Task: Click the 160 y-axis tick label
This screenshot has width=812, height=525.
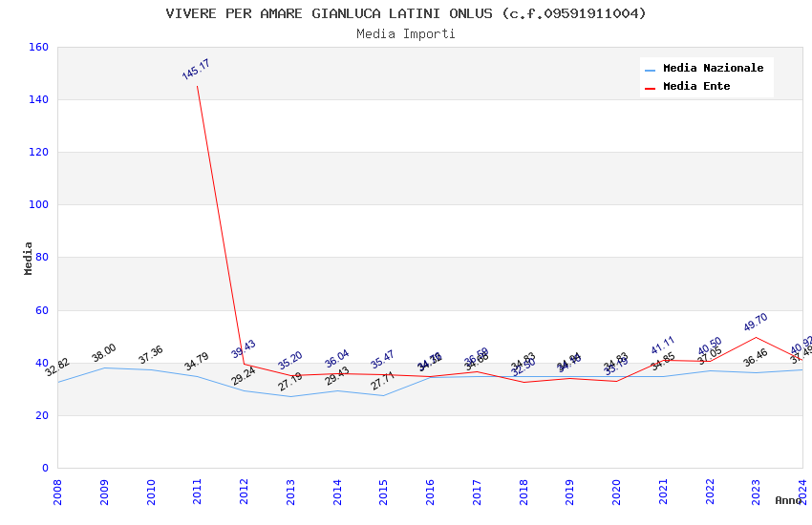Action: [38, 47]
